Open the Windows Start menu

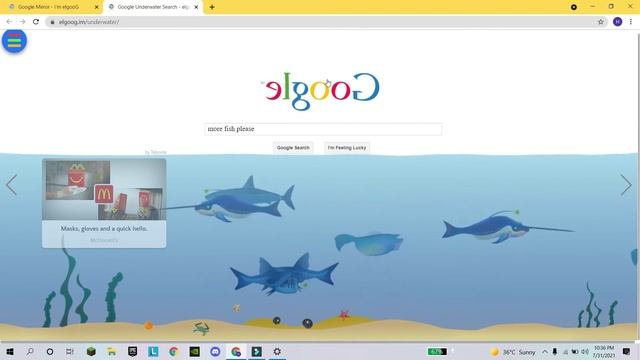click(10, 351)
